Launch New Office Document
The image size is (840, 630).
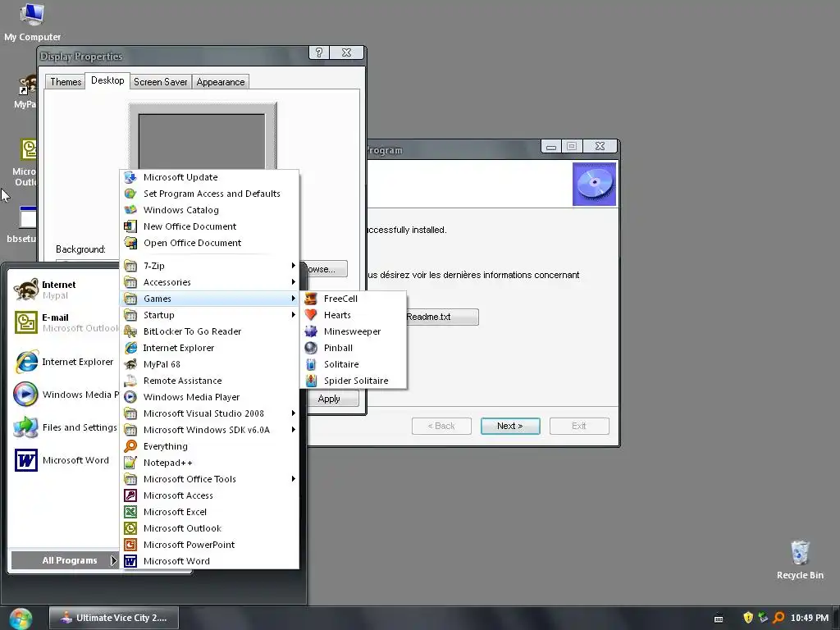(x=209, y=226)
